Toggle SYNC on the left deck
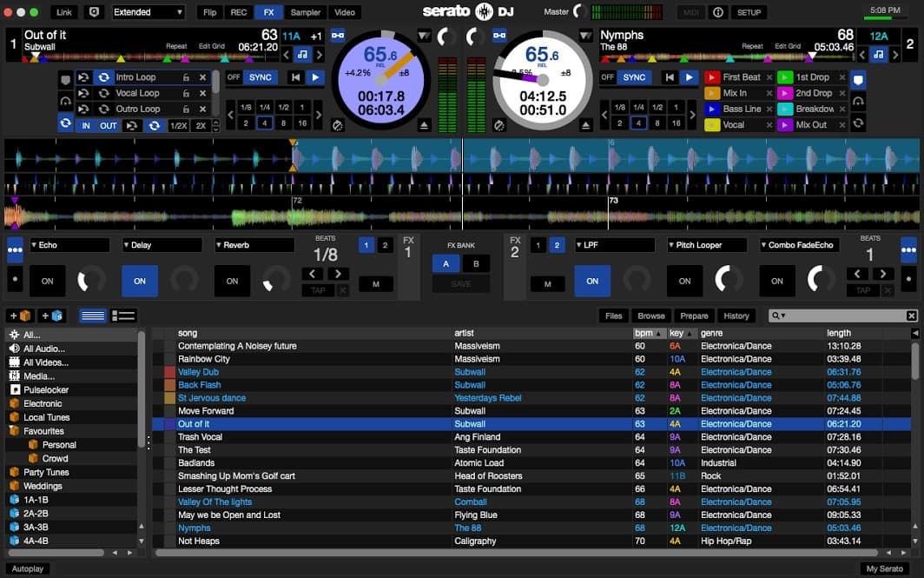The width and height of the screenshot is (924, 578). pyautogui.click(x=260, y=76)
